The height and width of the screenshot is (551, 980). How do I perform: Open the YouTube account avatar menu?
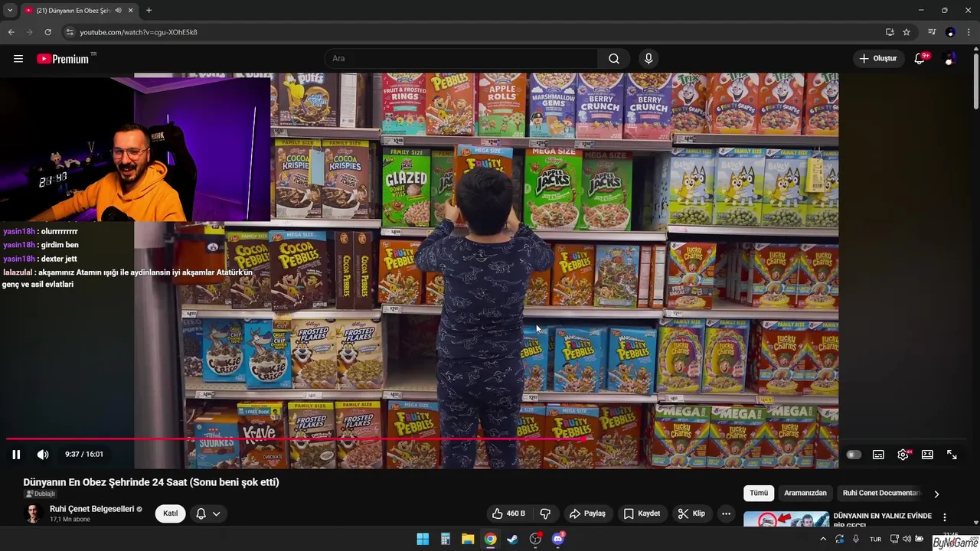(x=949, y=58)
